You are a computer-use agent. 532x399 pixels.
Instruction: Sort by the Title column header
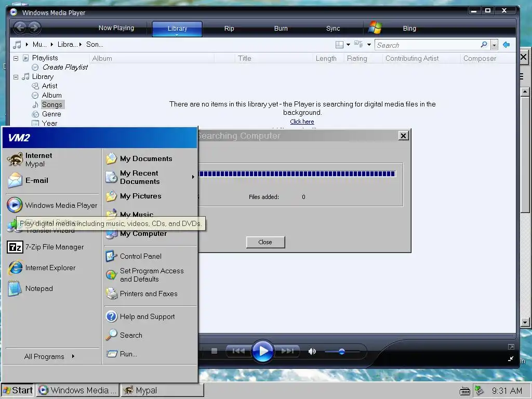click(273, 58)
